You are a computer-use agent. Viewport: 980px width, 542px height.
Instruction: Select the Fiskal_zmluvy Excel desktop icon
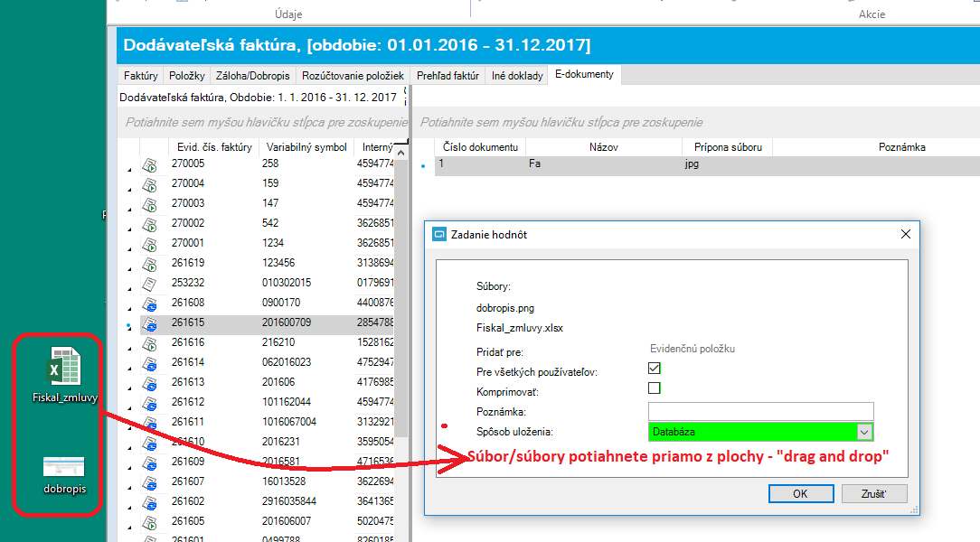pyautogui.click(x=64, y=375)
